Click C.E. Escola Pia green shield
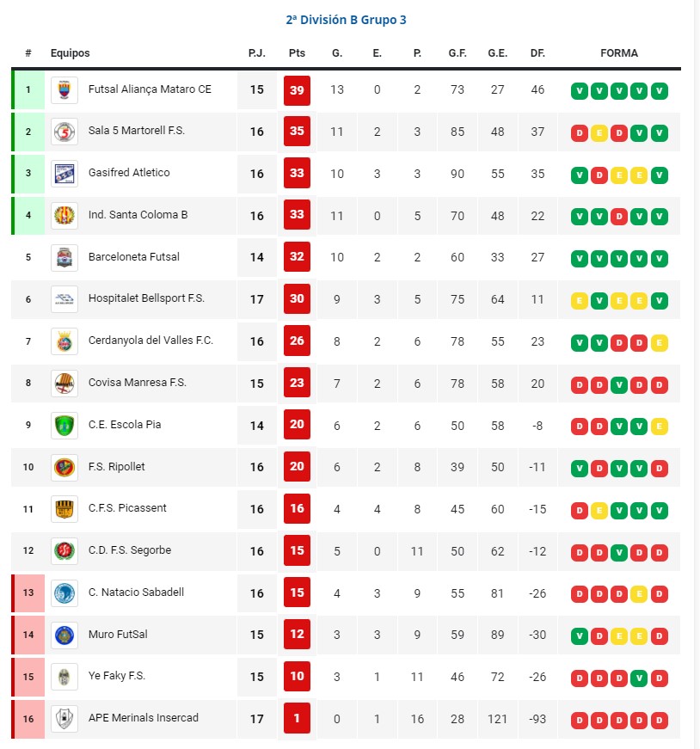 64,426
